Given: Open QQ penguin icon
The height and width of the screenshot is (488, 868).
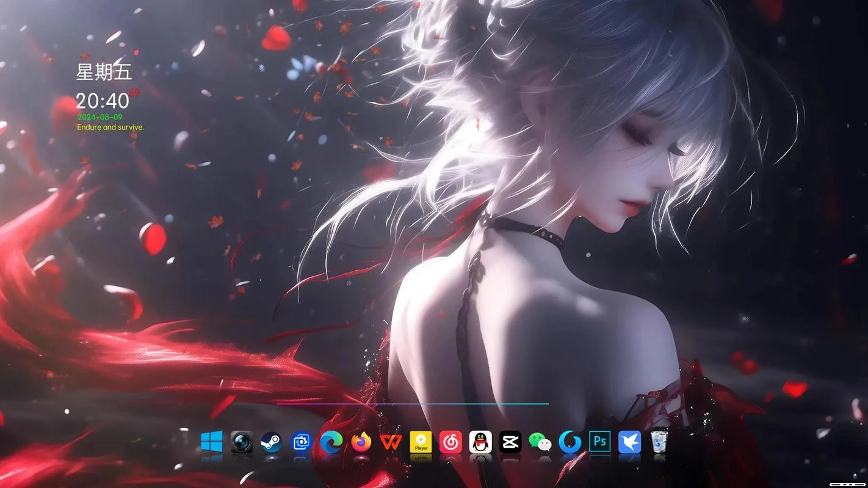Looking at the screenshot, I should [x=480, y=442].
